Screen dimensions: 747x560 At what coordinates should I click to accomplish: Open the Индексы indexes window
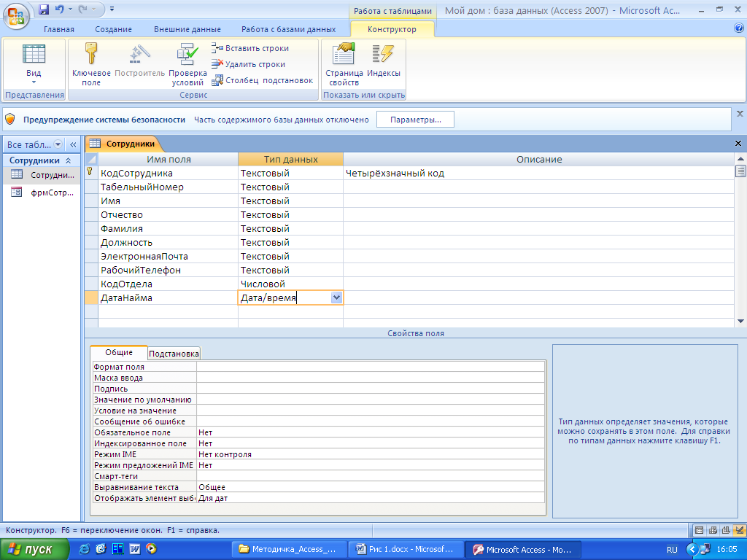point(384,60)
